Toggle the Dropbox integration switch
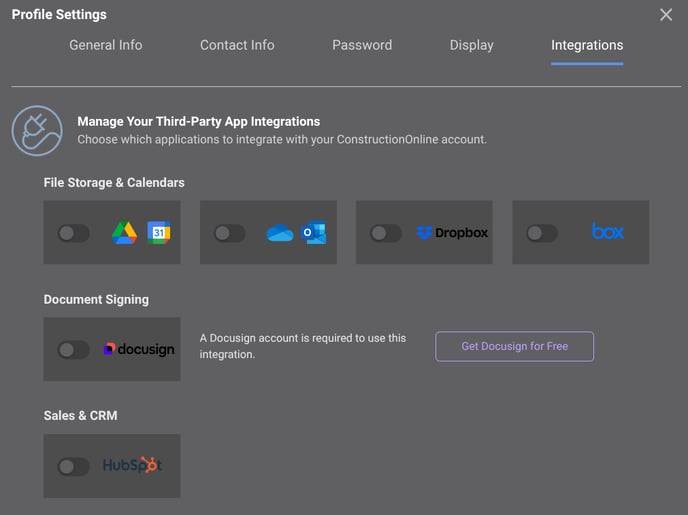Viewport: 688px width, 515px height. (x=385, y=233)
